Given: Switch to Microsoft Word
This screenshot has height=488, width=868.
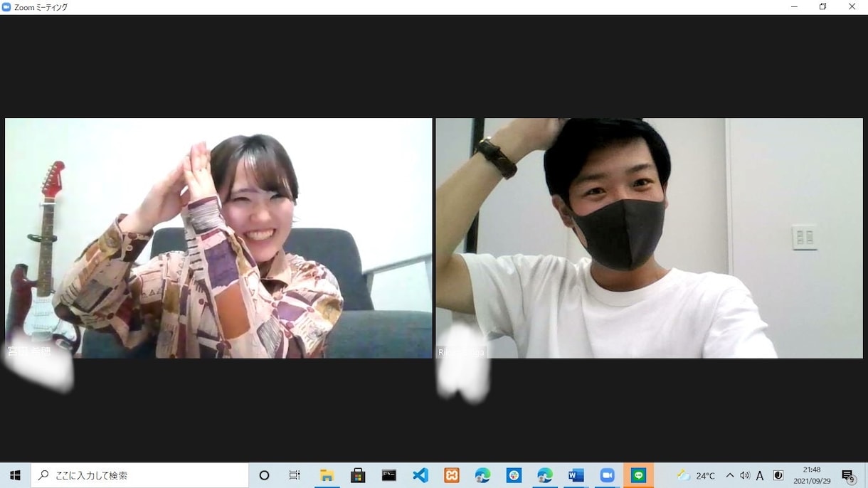Looking at the screenshot, I should [x=576, y=475].
